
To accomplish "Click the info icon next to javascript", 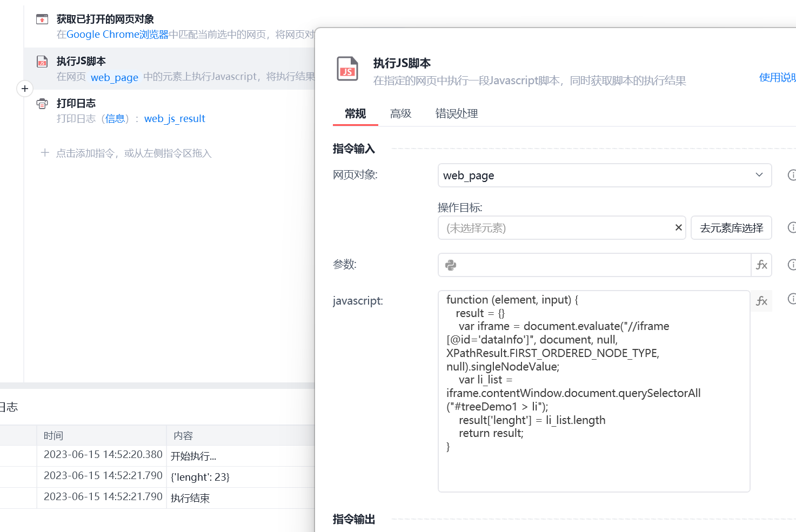I will click(792, 299).
